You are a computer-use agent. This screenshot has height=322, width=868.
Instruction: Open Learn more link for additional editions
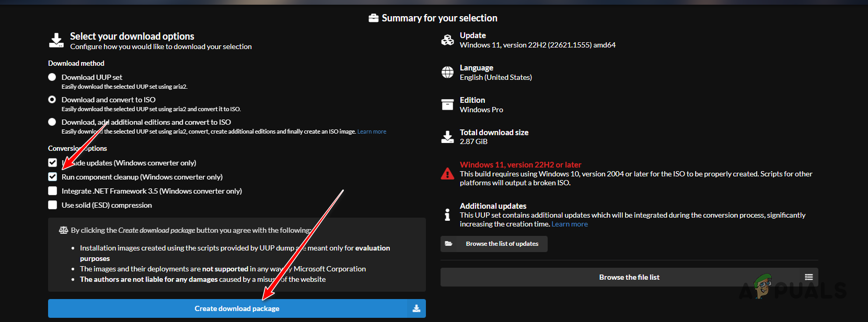[372, 132]
